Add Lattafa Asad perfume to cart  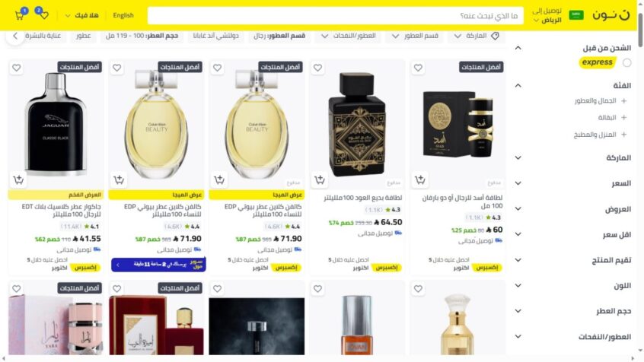[x=419, y=179]
